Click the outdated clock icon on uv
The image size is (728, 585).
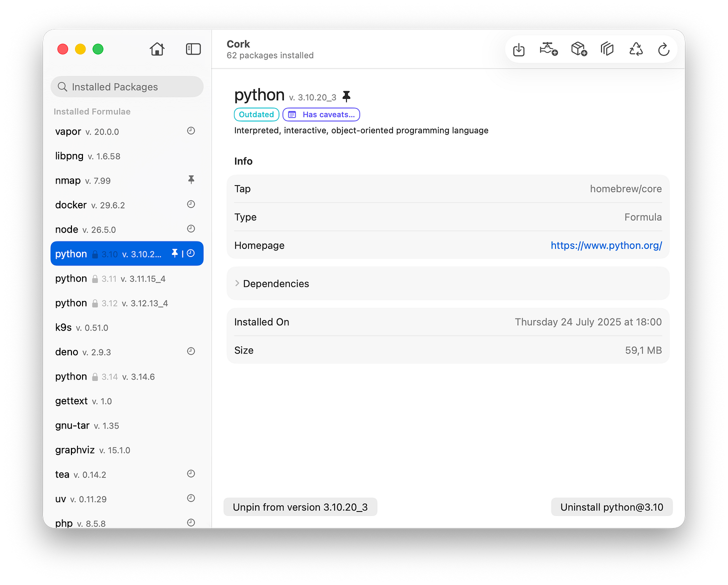[191, 498]
